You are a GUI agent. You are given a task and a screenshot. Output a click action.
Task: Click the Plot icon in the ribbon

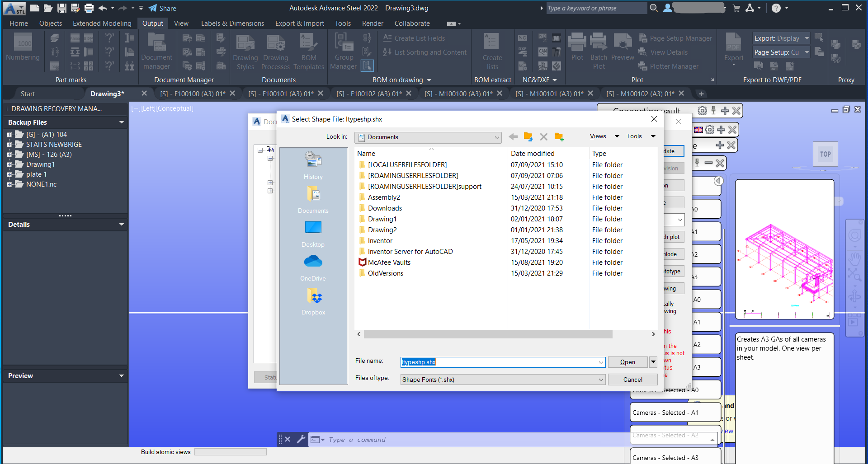click(577, 47)
